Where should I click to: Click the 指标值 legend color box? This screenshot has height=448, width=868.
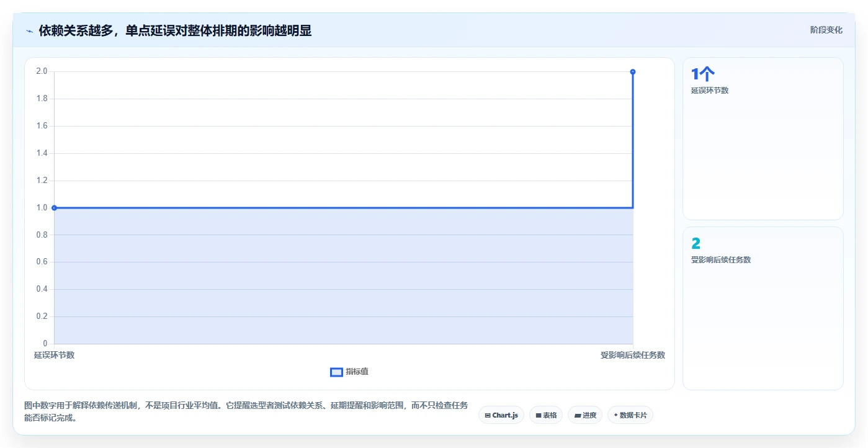(x=336, y=372)
